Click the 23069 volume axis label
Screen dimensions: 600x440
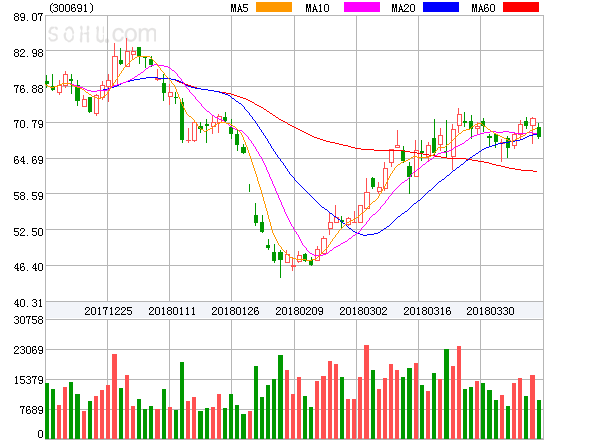tap(28, 350)
